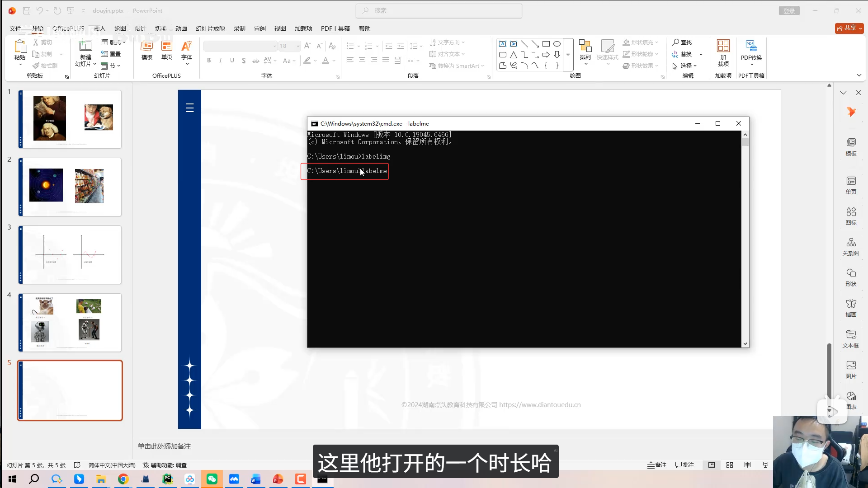Open the 幻灯片放映 slideshow tab
This screenshot has width=868, height=488.
pyautogui.click(x=210, y=28)
